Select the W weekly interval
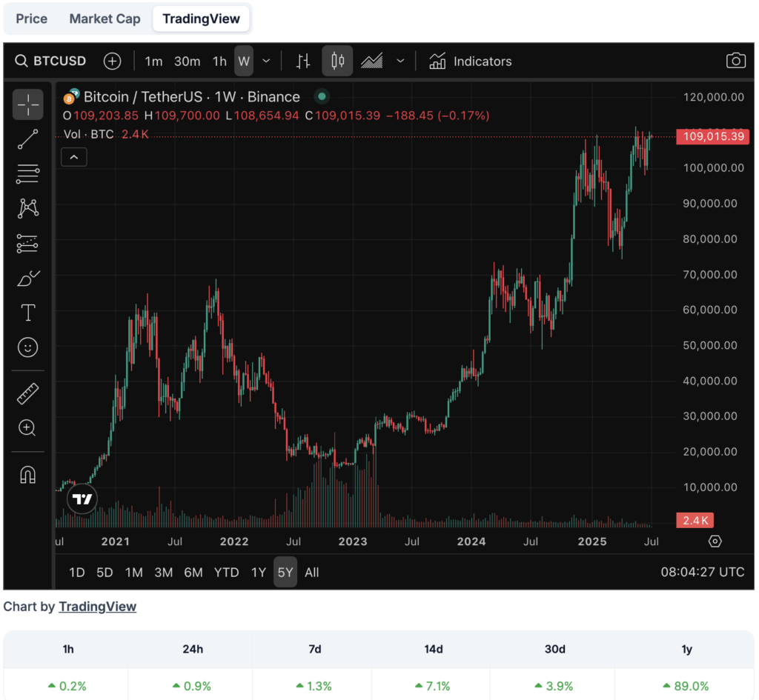 pos(244,61)
